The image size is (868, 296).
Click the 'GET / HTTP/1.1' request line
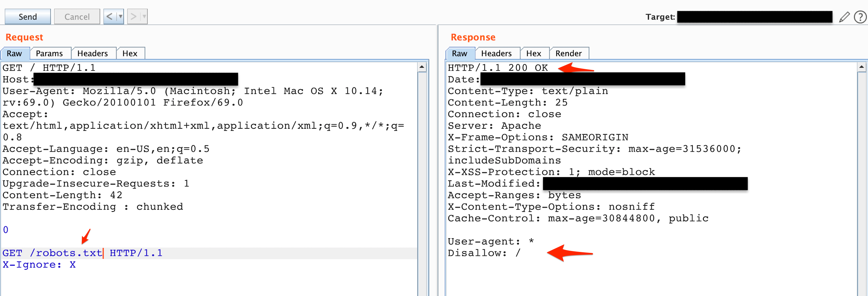pos(49,68)
